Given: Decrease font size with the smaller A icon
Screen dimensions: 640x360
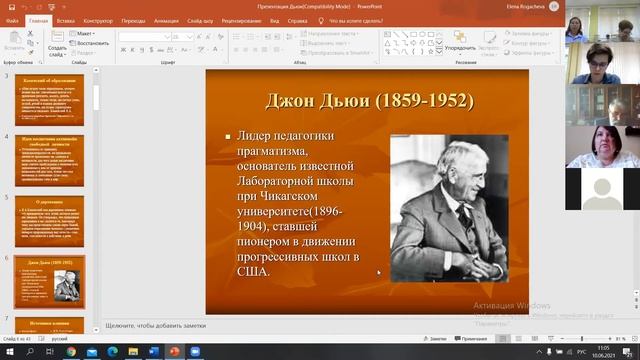Looking at the screenshot, I should coord(208,37).
